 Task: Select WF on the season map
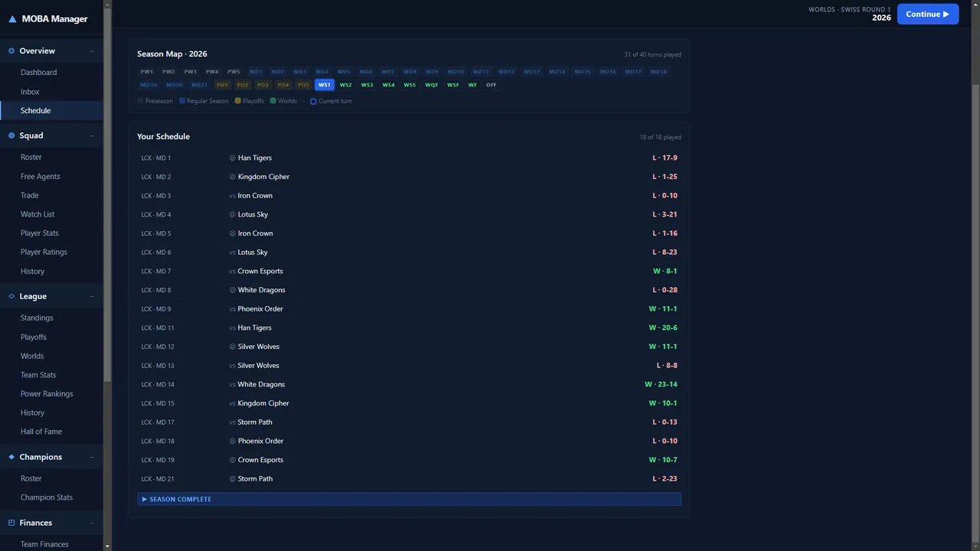tap(472, 85)
